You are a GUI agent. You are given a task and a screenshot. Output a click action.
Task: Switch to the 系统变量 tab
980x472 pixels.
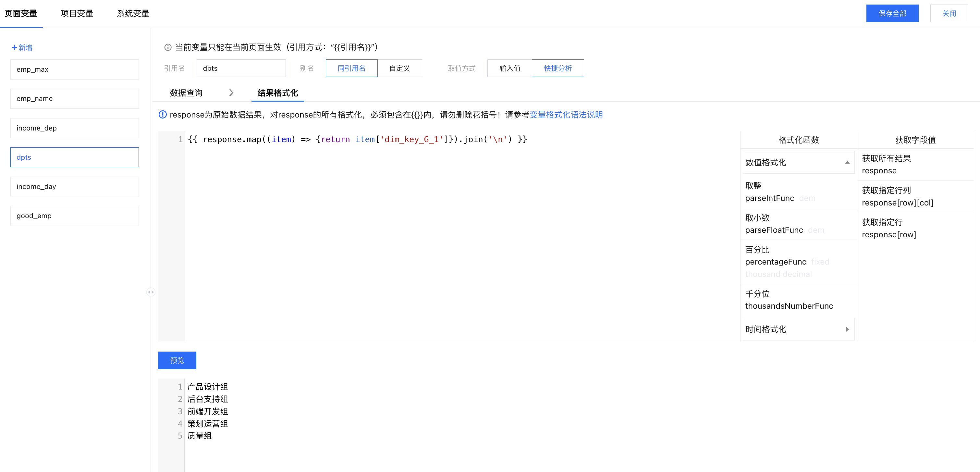coord(133,14)
